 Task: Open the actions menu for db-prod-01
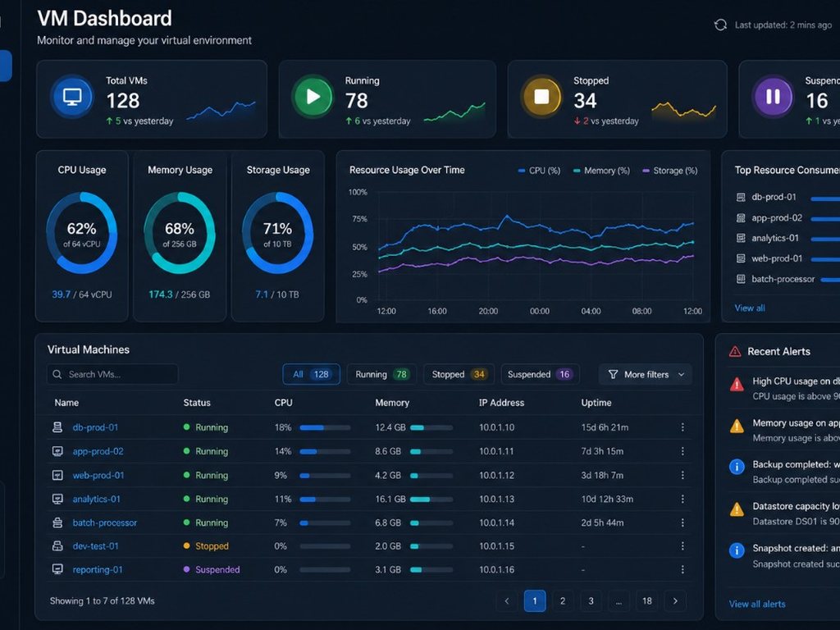pos(682,427)
